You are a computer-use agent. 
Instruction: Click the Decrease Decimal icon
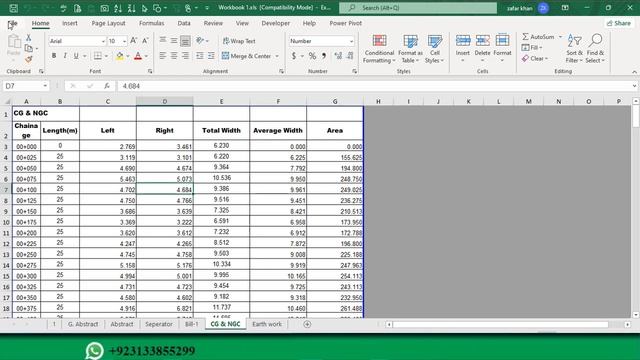[350, 56]
